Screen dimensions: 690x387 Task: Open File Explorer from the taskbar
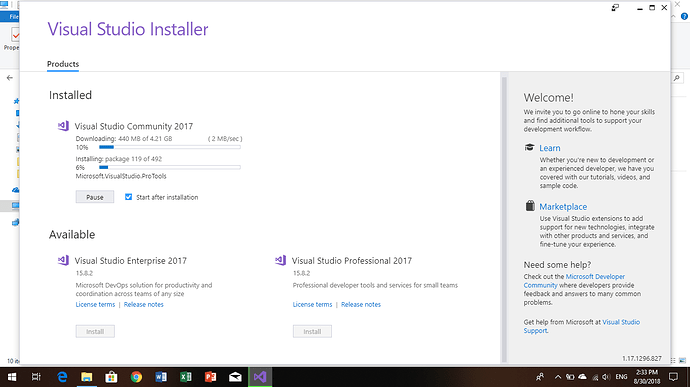click(x=87, y=377)
